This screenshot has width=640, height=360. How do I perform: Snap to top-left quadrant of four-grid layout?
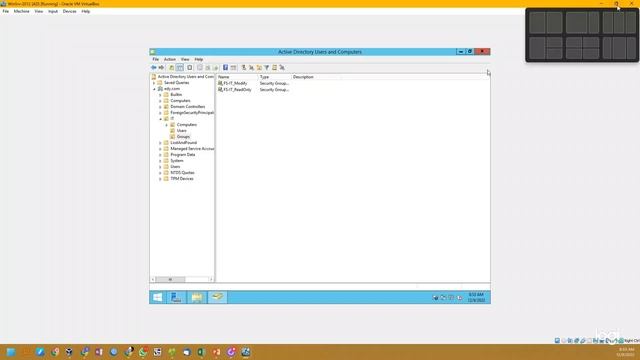click(x=573, y=42)
